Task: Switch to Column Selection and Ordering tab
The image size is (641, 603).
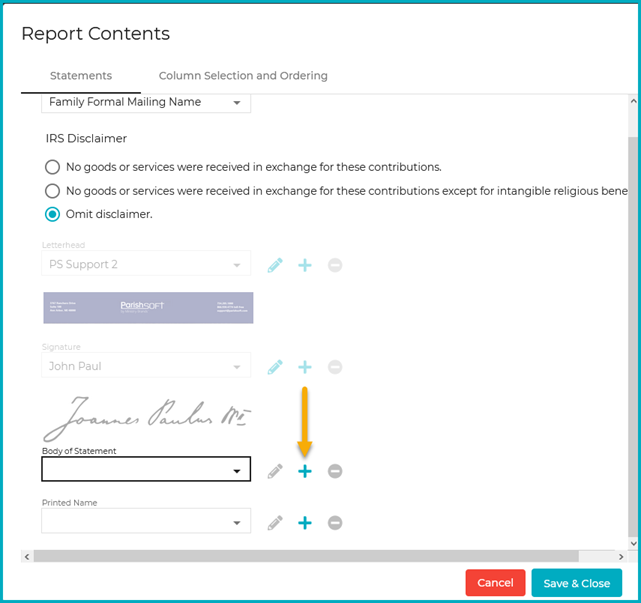Action: click(x=243, y=76)
